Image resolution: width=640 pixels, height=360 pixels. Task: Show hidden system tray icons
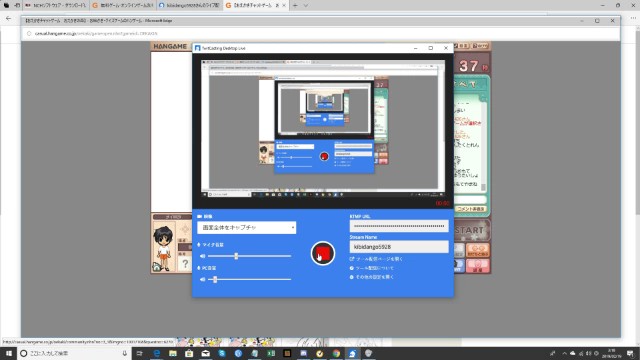tap(564, 353)
